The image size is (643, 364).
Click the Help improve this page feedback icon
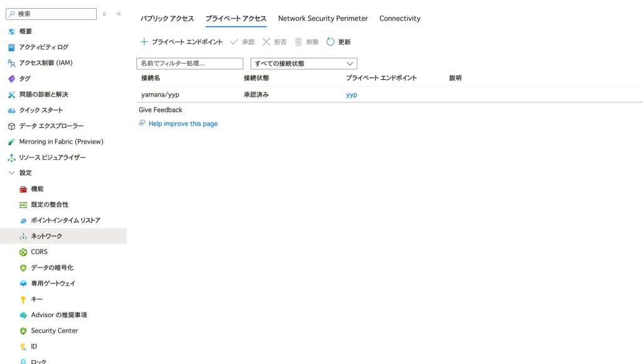click(x=142, y=124)
